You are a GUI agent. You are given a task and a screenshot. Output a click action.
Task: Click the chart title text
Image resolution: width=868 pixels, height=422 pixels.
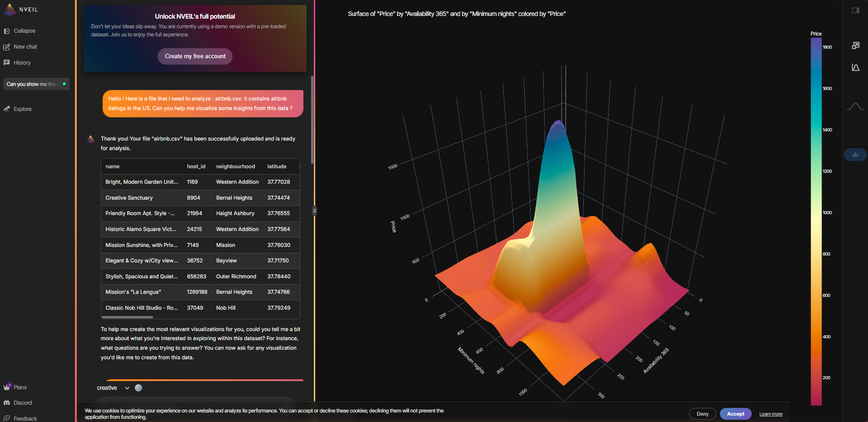[x=456, y=14]
